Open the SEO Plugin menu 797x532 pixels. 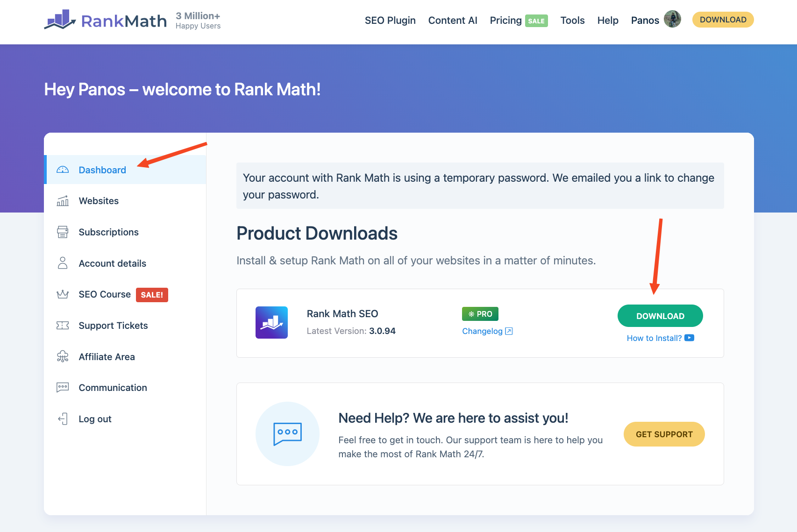pyautogui.click(x=390, y=21)
